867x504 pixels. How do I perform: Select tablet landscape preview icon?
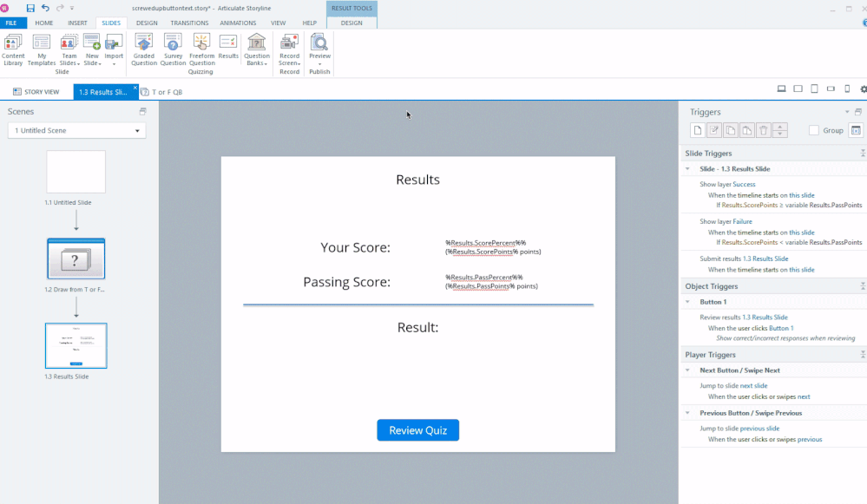point(798,88)
